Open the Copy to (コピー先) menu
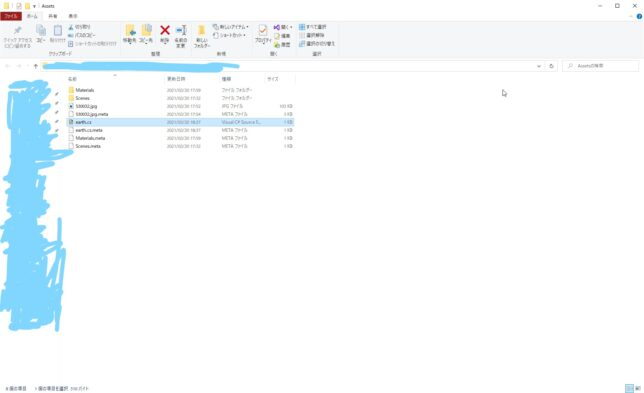This screenshot has height=393, width=644. click(x=146, y=34)
